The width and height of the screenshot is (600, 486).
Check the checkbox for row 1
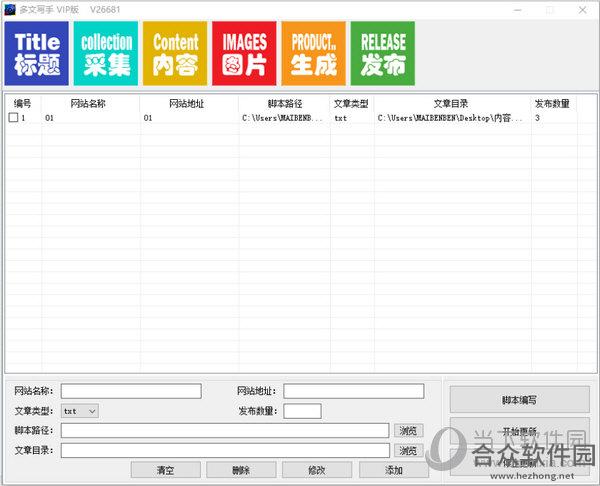coord(13,117)
